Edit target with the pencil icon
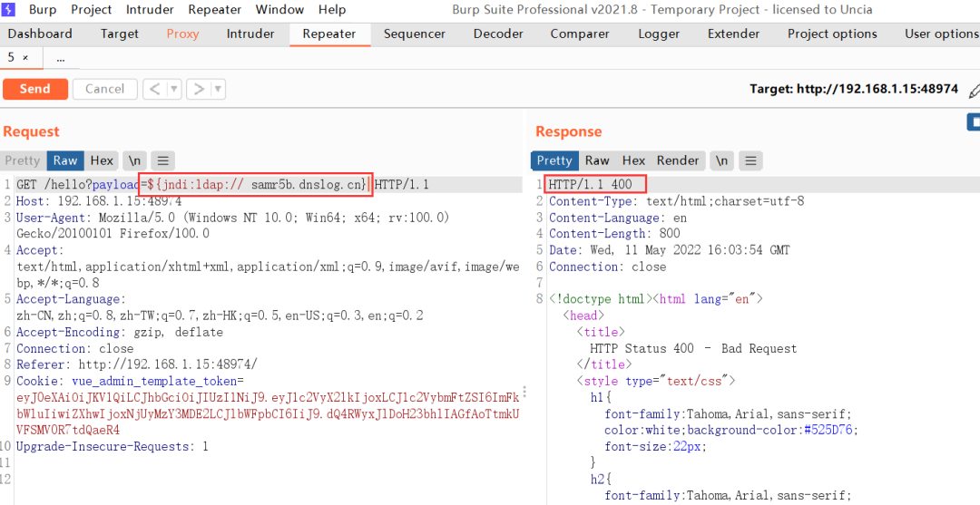This screenshot has height=505, width=980. coord(974,92)
